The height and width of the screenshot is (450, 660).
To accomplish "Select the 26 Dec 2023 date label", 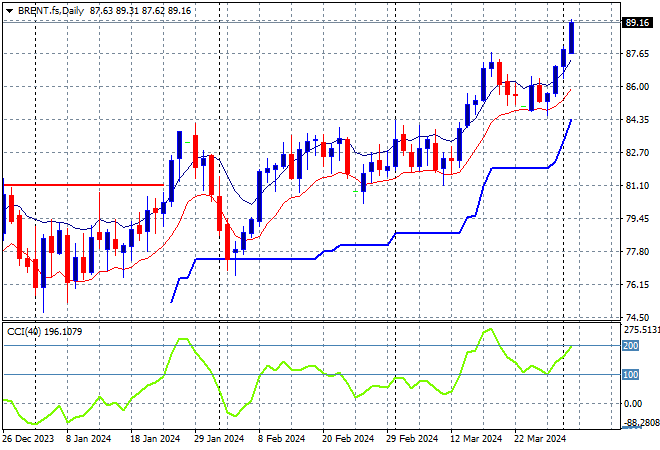I will (x=28, y=439).
